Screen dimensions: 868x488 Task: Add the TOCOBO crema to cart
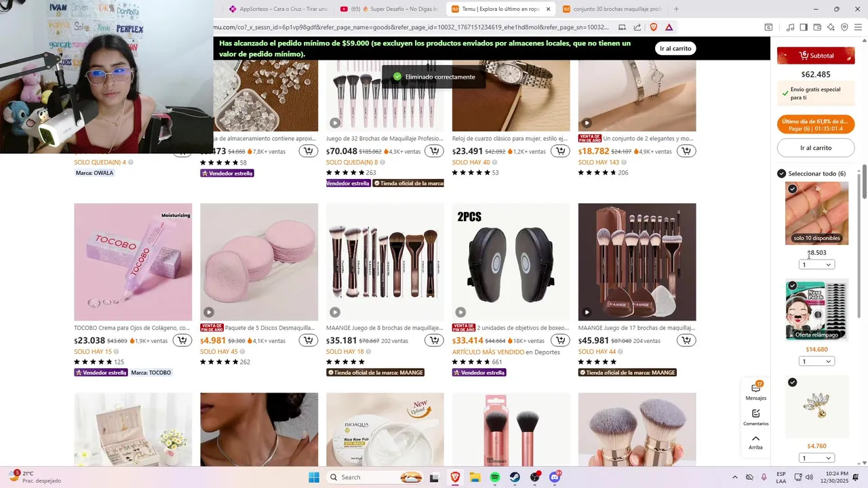(x=182, y=340)
